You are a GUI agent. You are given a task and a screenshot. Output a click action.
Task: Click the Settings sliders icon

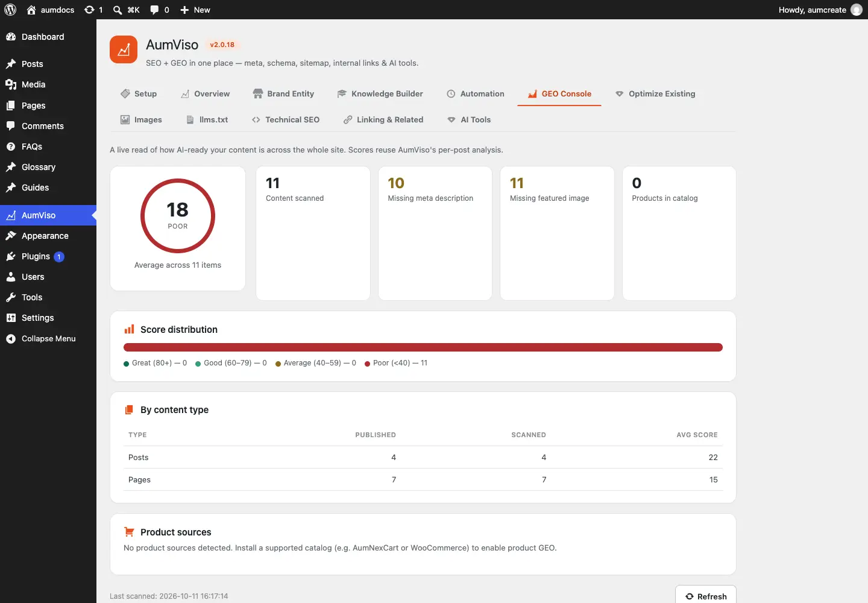pyautogui.click(x=11, y=318)
